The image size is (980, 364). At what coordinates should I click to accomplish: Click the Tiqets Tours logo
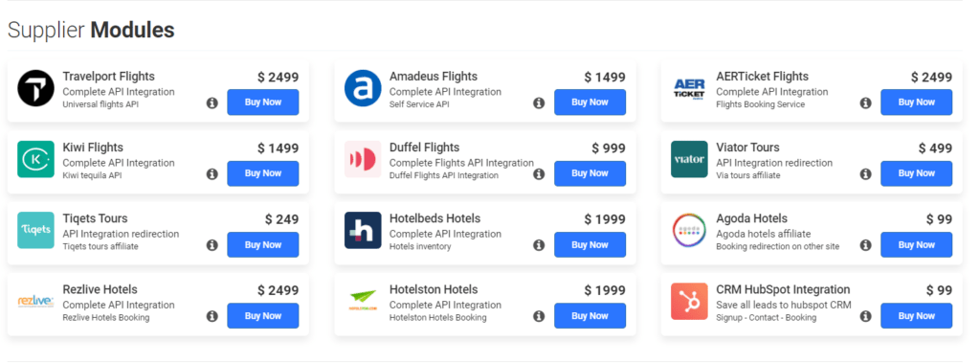(x=35, y=230)
